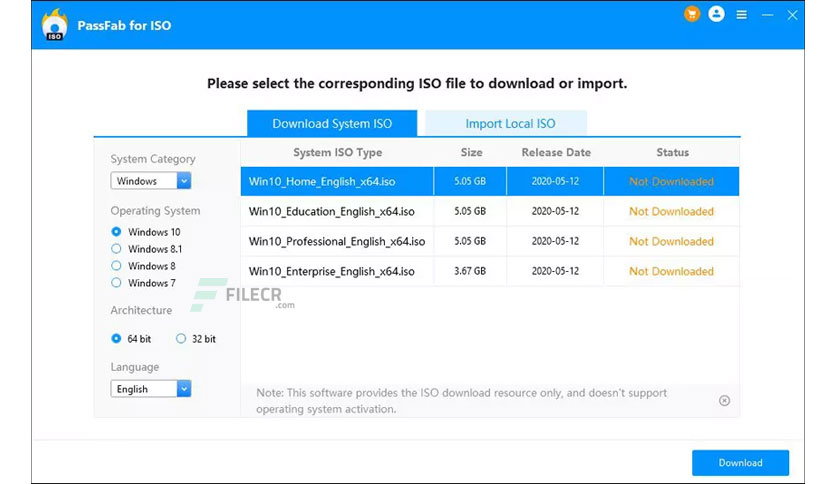Click the Size column header
This screenshot has height=484, width=836.
coord(471,152)
